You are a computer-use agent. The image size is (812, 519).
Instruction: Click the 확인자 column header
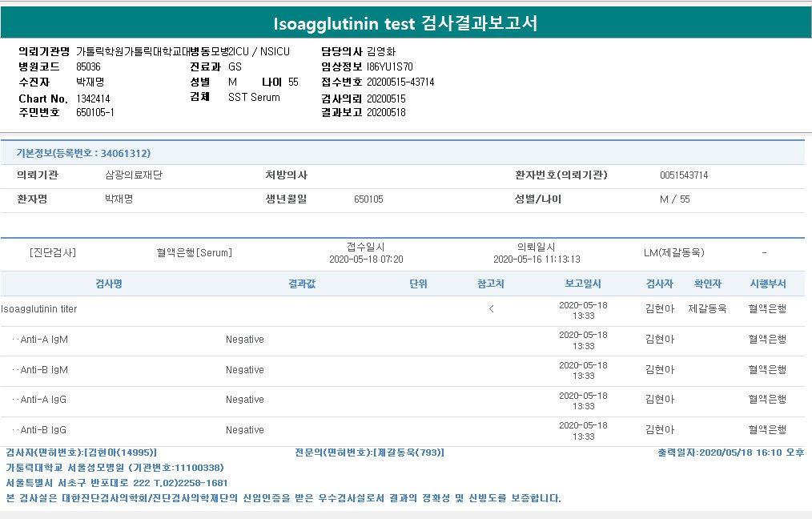tap(707, 284)
